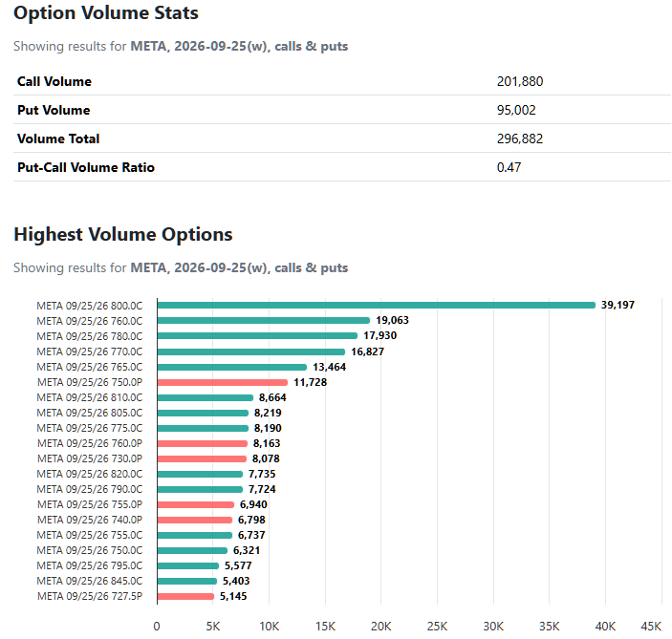Click the label META 09/25/26 800.0C
Screen dimensions: 672x639
[x=90, y=306]
